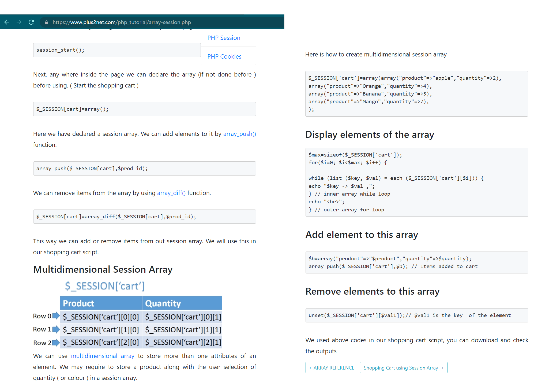
Task: Click the browser back arrow
Action: point(7,22)
